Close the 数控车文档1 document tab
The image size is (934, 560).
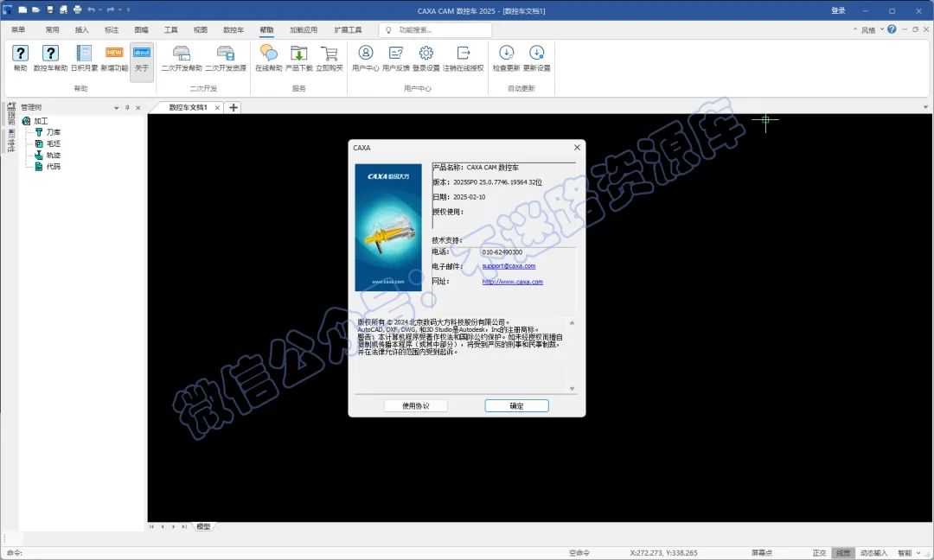pyautogui.click(x=217, y=108)
